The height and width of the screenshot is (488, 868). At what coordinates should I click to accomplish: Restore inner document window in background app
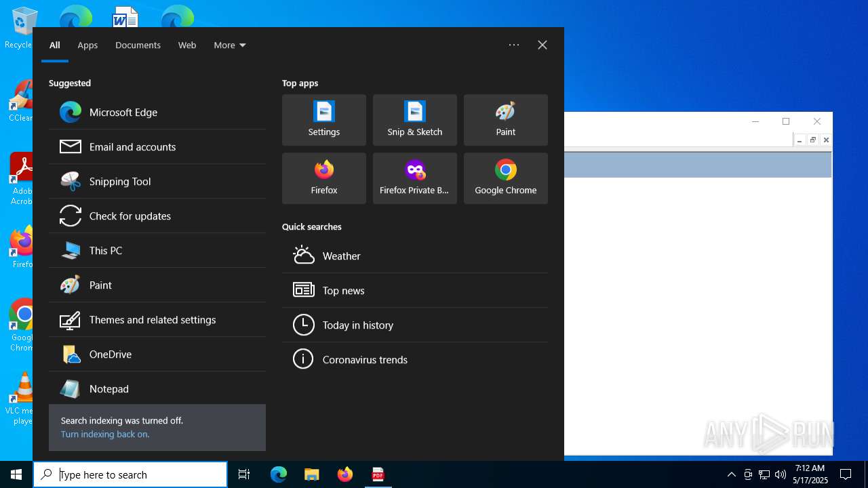point(813,140)
